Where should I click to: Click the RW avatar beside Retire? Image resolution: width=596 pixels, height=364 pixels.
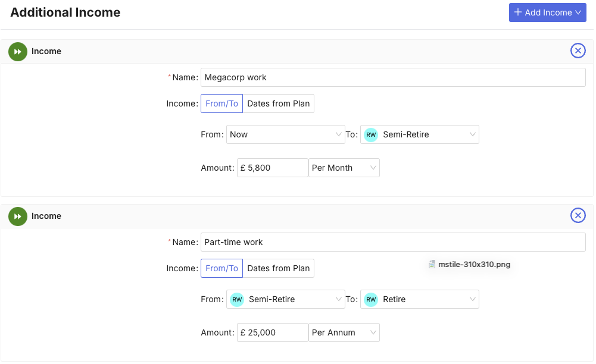[x=371, y=300]
